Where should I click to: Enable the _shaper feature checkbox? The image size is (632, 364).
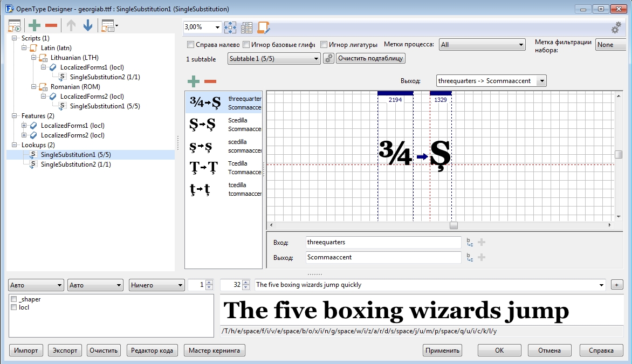[x=14, y=299]
